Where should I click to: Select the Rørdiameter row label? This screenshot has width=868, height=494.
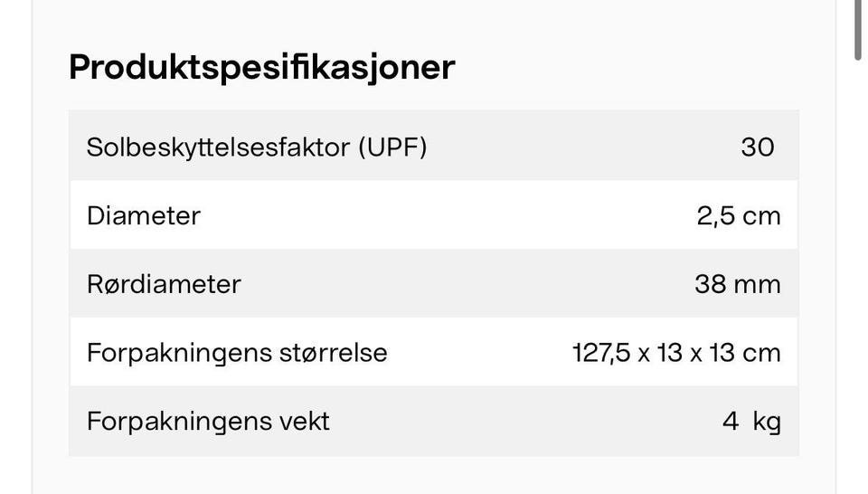[164, 284]
